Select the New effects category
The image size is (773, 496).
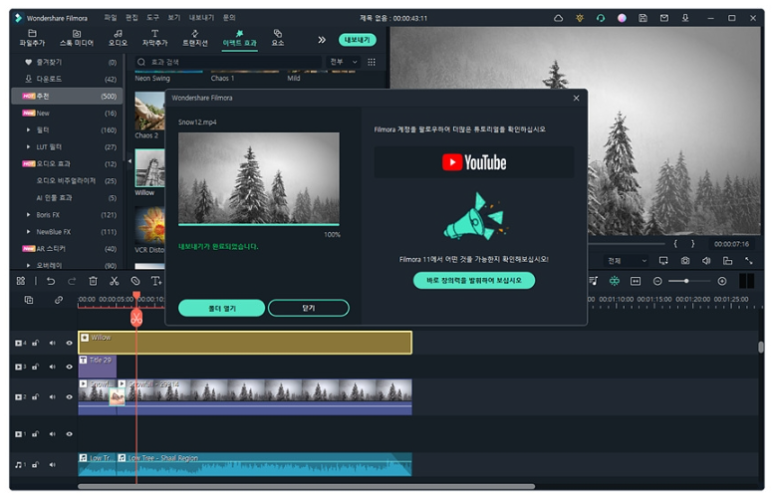click(x=69, y=113)
